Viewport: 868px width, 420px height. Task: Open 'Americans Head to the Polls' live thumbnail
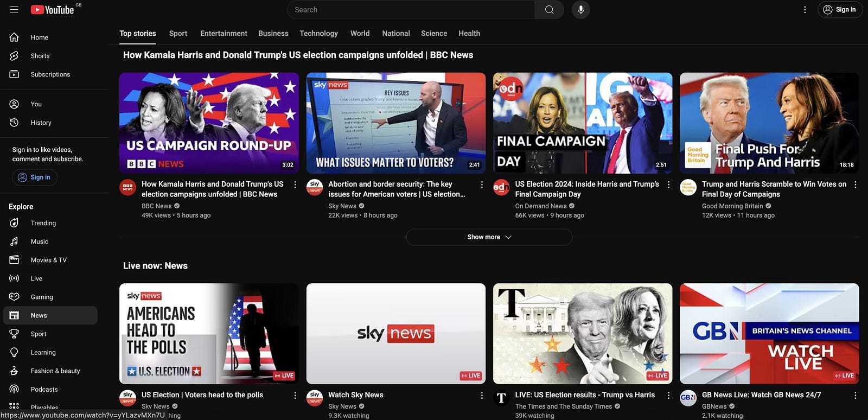coord(209,334)
